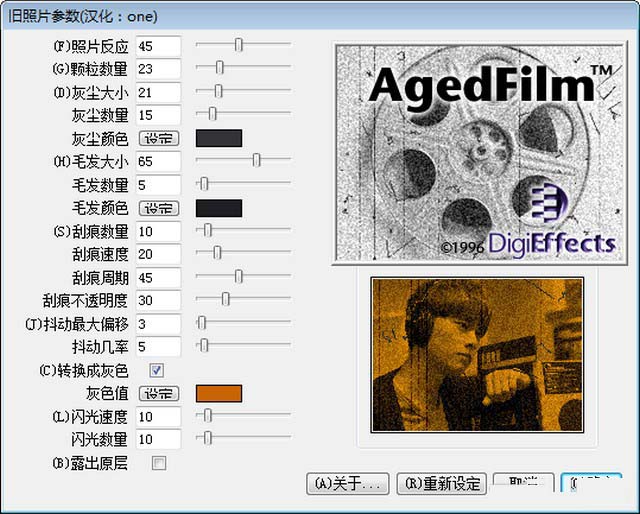Click the orange-tinted preview photo
The height and width of the screenshot is (514, 640).
click(477, 355)
